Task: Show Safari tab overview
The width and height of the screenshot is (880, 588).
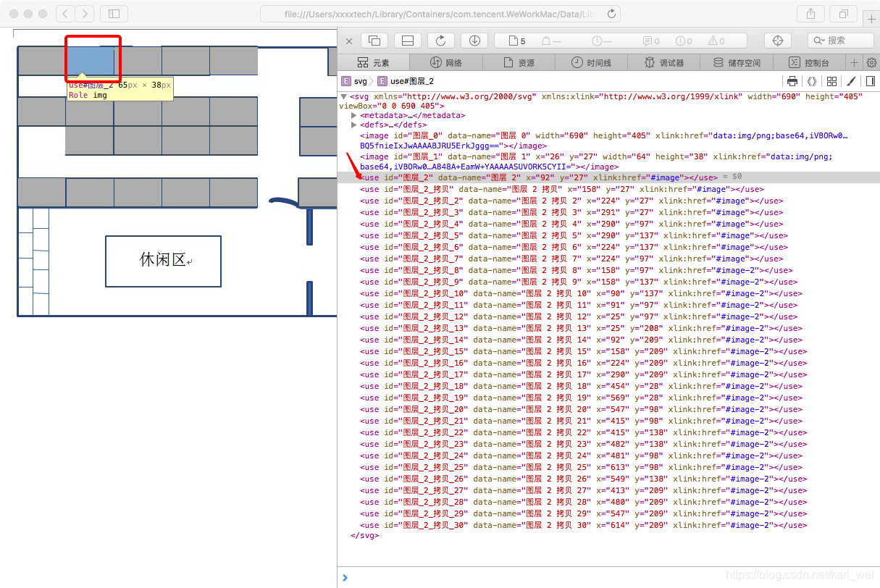Action: [x=844, y=13]
